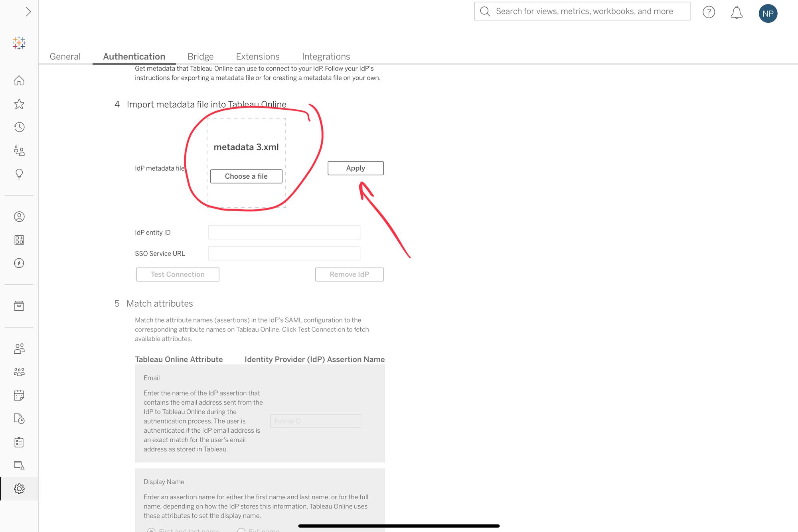798x532 pixels.
Task: Click Tableau Online Attribute column header
Action: (x=179, y=359)
